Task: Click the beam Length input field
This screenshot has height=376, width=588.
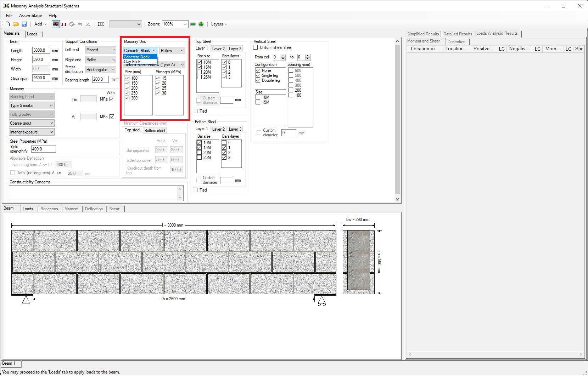Action: pyautogui.click(x=41, y=50)
